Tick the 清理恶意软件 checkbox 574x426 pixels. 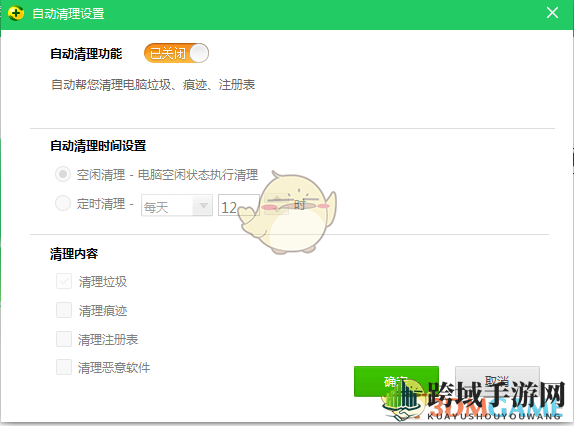(64, 367)
